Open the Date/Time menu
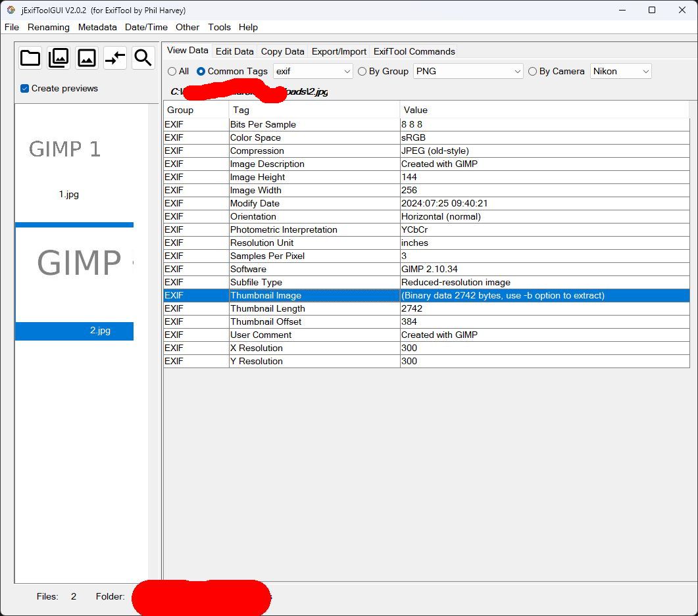This screenshot has width=698, height=616. (146, 27)
